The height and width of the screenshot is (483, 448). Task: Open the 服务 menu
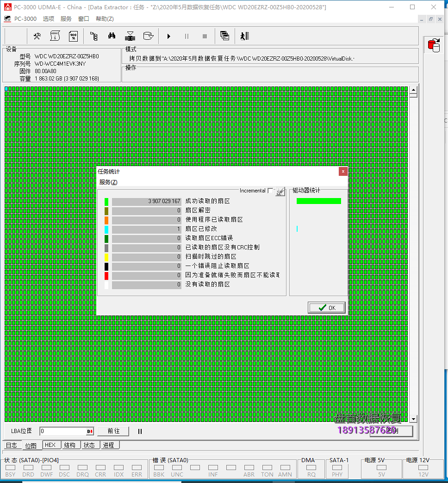(x=66, y=19)
